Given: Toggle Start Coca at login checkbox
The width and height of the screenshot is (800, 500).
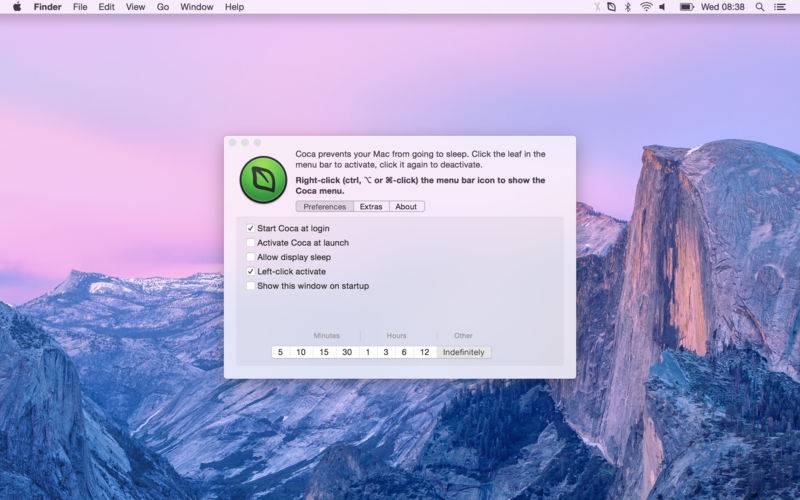Looking at the screenshot, I should tap(251, 228).
